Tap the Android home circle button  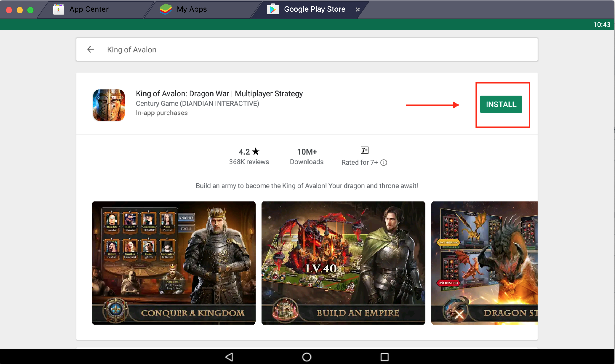point(307,357)
